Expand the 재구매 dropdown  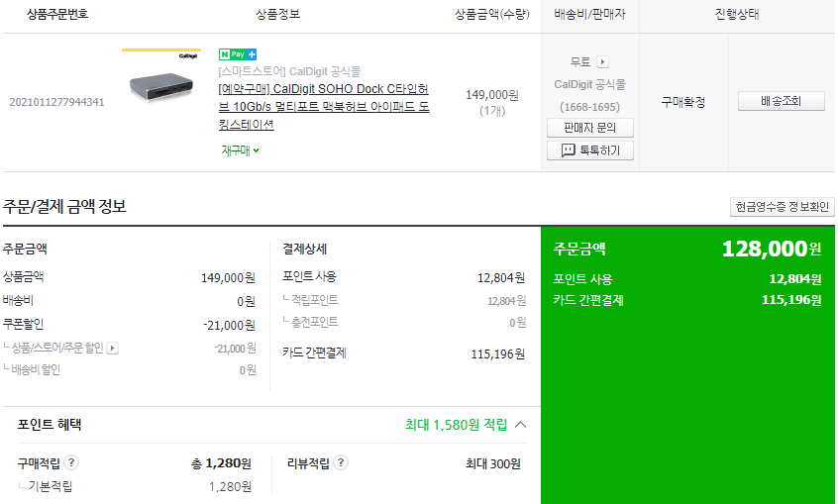click(241, 151)
